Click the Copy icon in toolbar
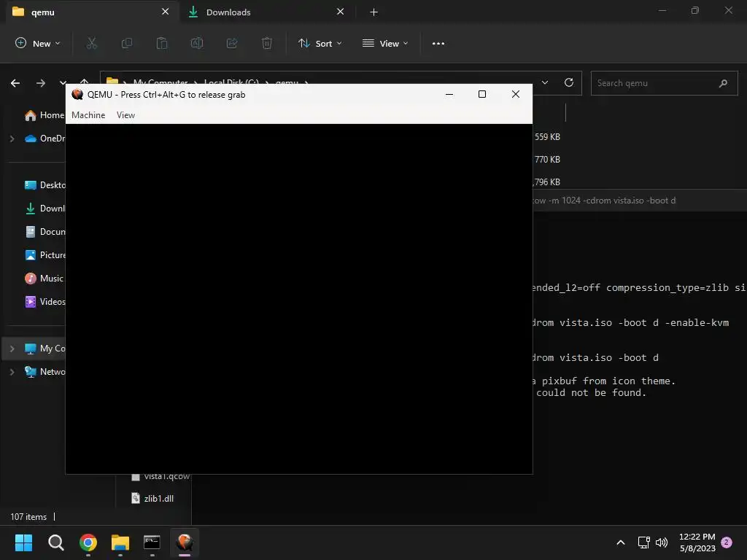Image resolution: width=747 pixels, height=560 pixels. pyautogui.click(x=127, y=43)
